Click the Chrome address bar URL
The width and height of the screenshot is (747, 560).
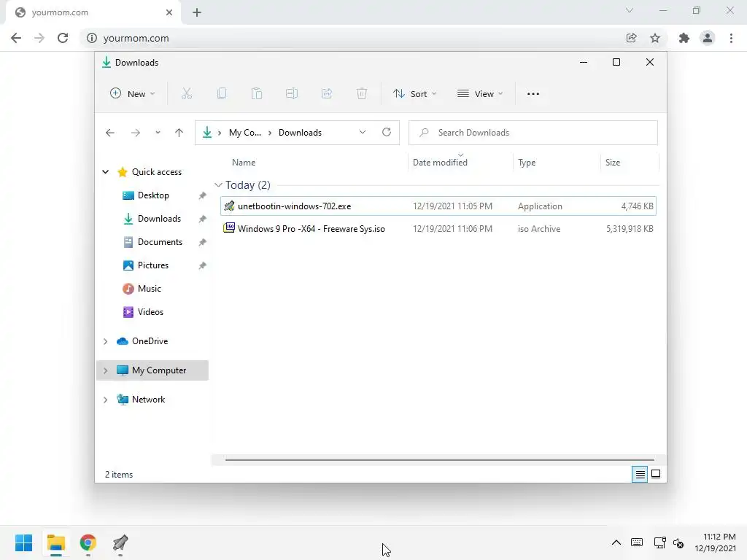tap(136, 38)
